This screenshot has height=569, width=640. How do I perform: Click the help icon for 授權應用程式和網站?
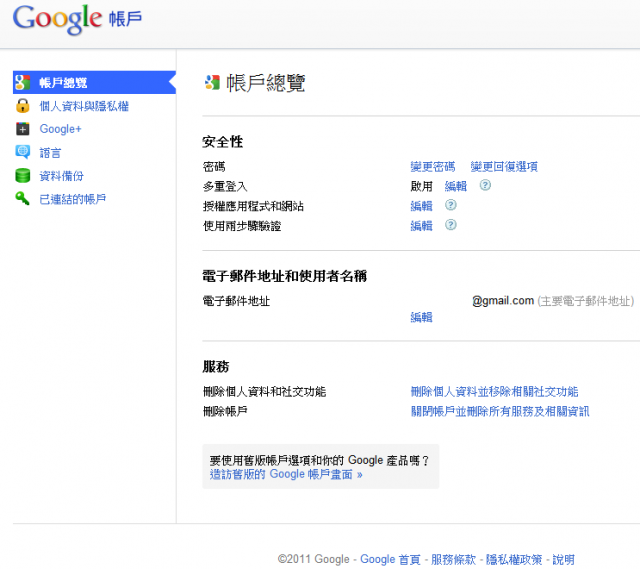point(451,205)
